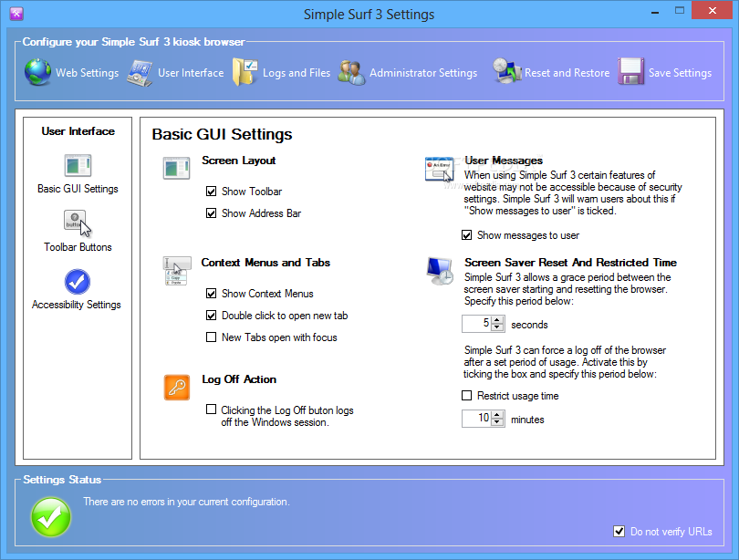
Task: Open the Reset and Restore label
Action: [x=567, y=73]
